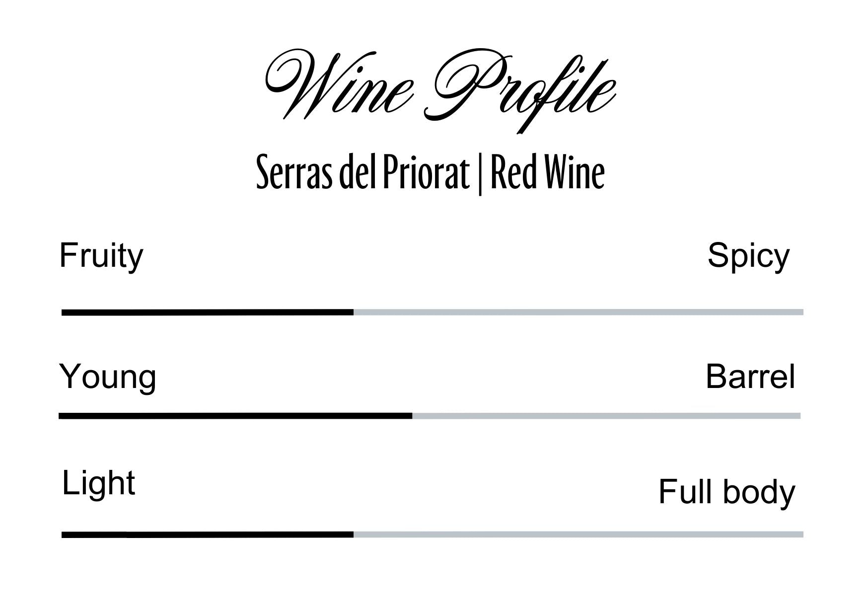Click the Young label
The width and height of the screenshot is (868, 616).
pyautogui.click(x=108, y=377)
